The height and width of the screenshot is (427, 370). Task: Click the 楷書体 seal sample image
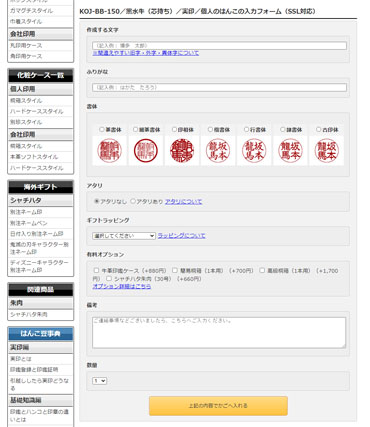tap(218, 151)
